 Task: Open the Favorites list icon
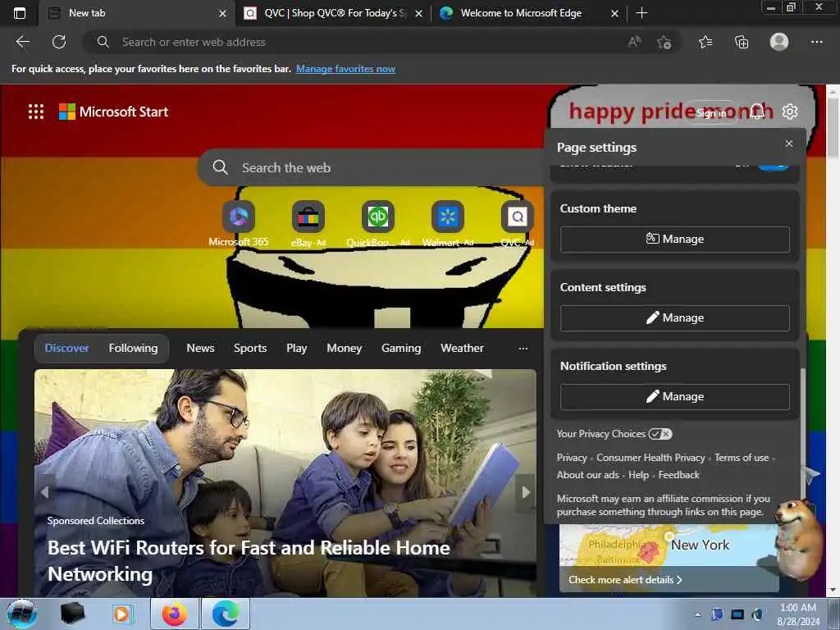pos(705,42)
